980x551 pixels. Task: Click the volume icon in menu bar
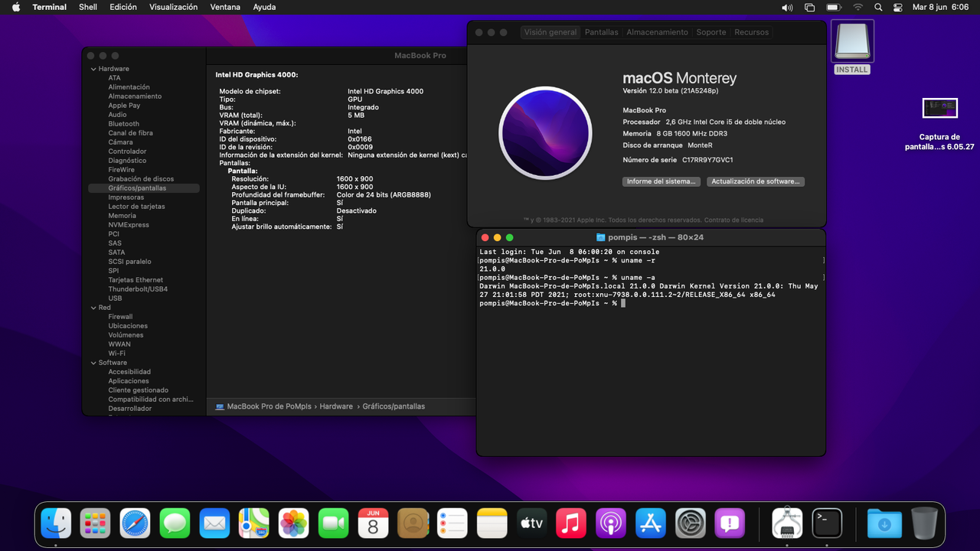coord(787,7)
